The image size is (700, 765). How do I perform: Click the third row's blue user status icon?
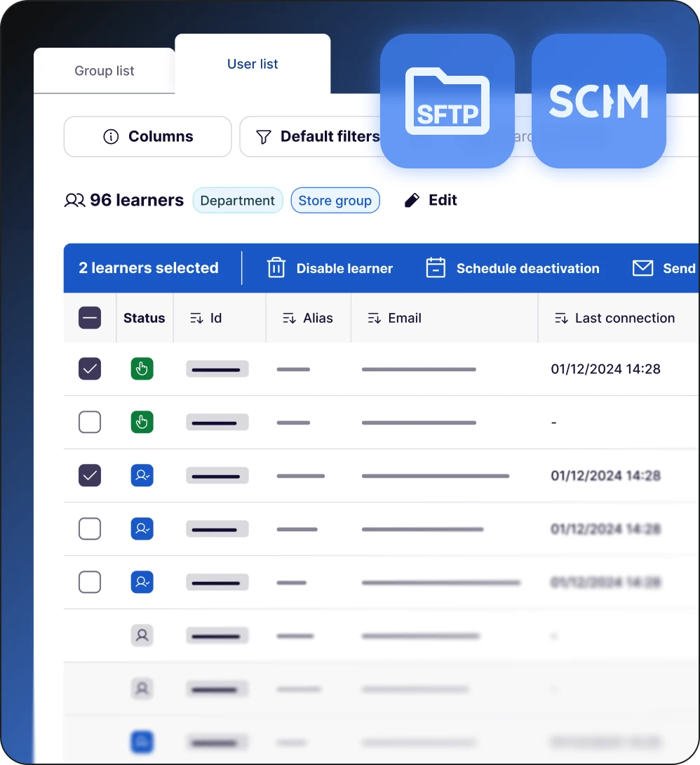coord(142,475)
